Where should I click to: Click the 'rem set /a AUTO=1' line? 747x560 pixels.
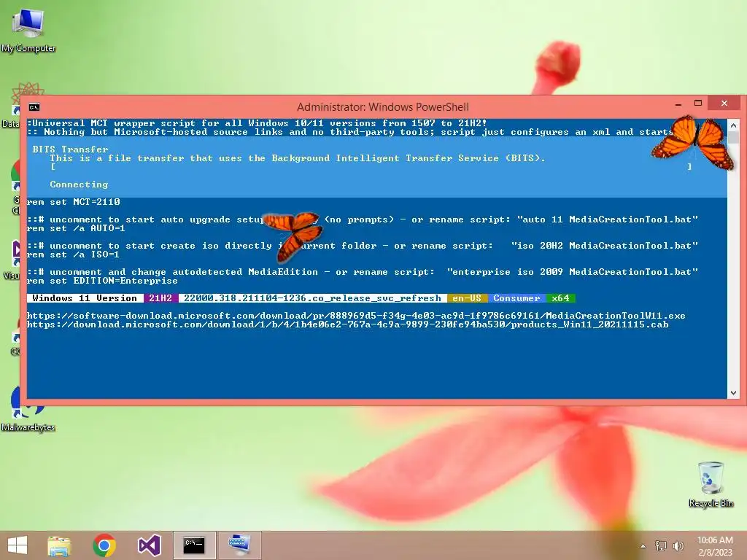click(76, 228)
